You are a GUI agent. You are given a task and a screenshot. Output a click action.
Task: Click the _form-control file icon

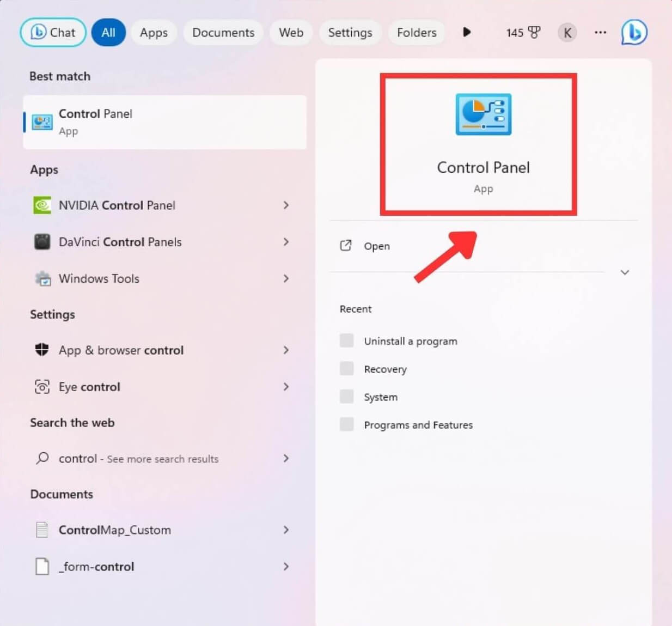tap(42, 567)
